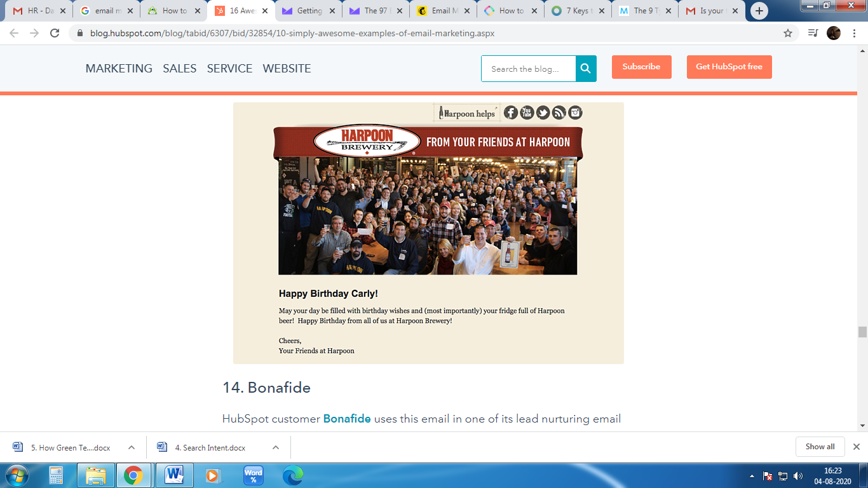Viewport: 868px width, 488px height.
Task: Click the Instagram icon in Harpoon email
Action: tap(575, 112)
